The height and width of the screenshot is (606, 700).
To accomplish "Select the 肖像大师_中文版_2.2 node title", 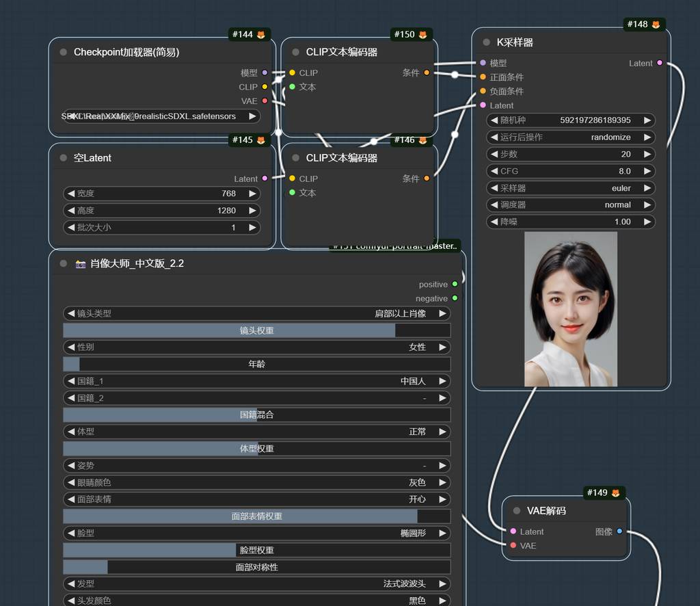I will 137,263.
